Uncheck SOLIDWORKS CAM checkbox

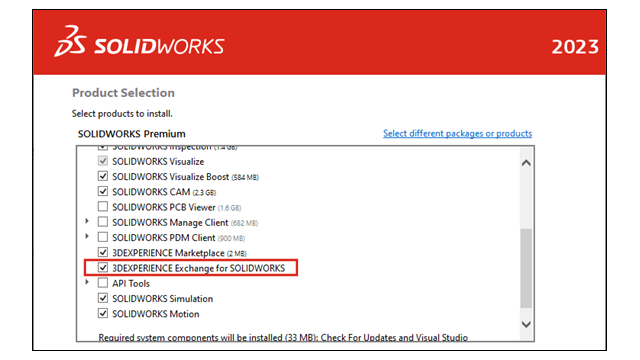[x=103, y=191]
